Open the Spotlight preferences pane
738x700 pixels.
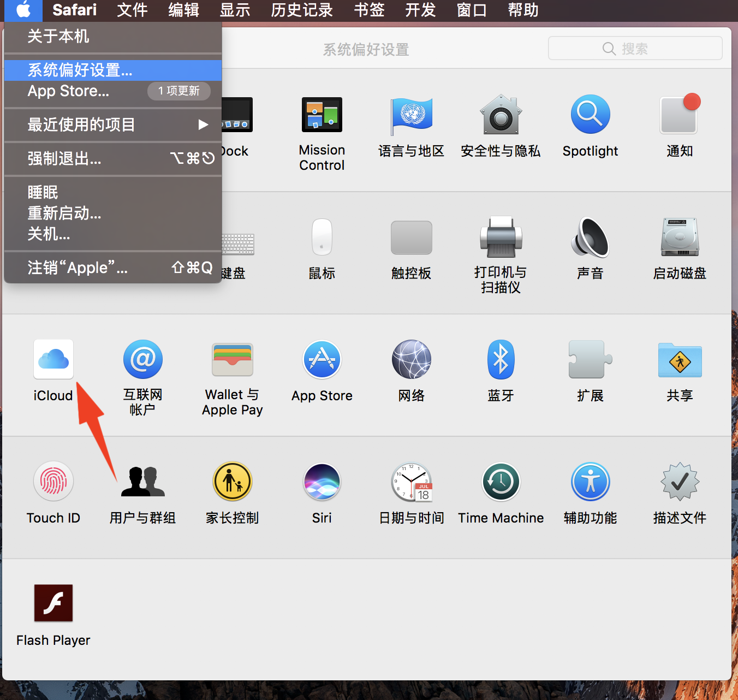590,115
